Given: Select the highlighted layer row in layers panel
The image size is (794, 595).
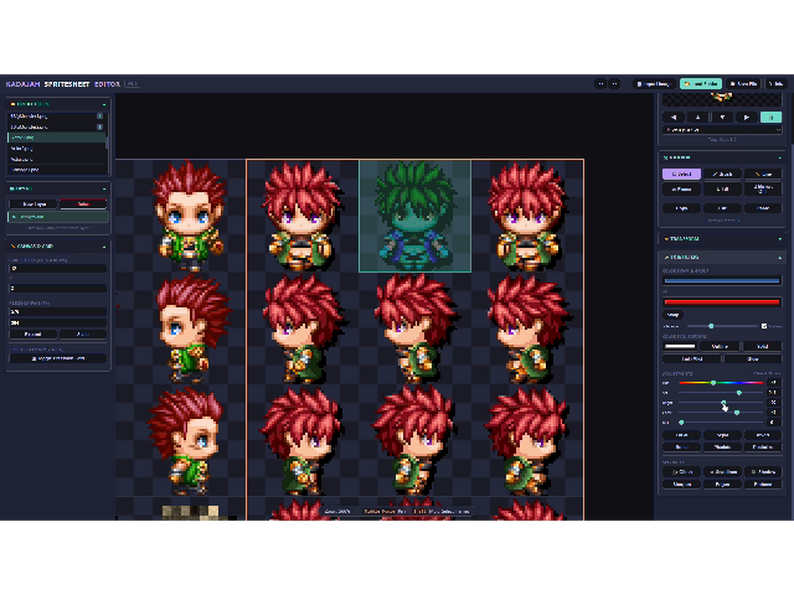Looking at the screenshot, I should click(58, 217).
